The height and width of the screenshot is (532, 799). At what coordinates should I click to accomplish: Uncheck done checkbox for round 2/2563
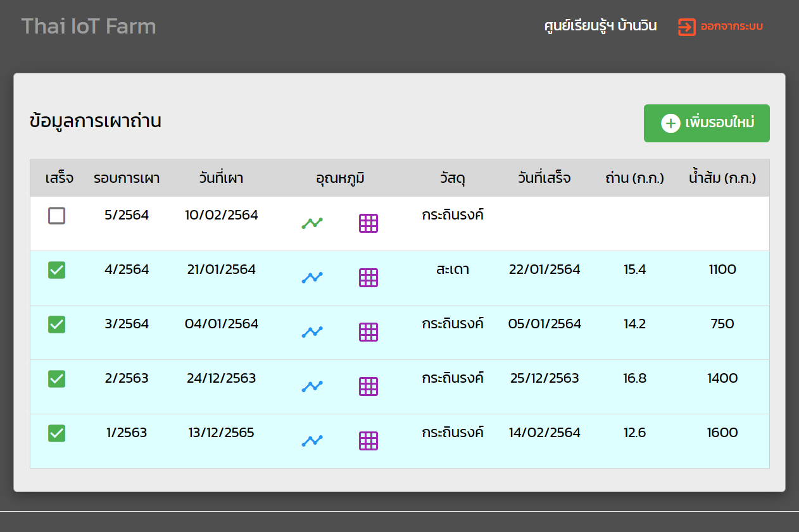[x=57, y=379]
